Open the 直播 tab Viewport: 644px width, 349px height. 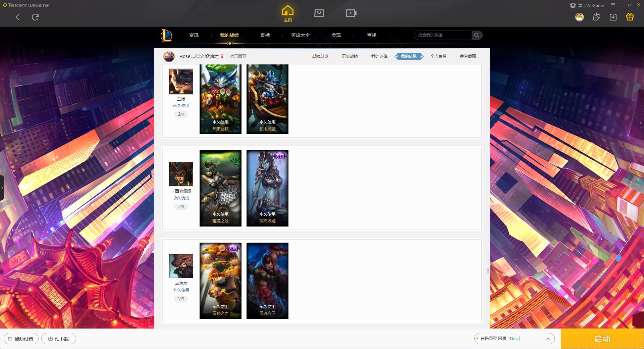(265, 35)
